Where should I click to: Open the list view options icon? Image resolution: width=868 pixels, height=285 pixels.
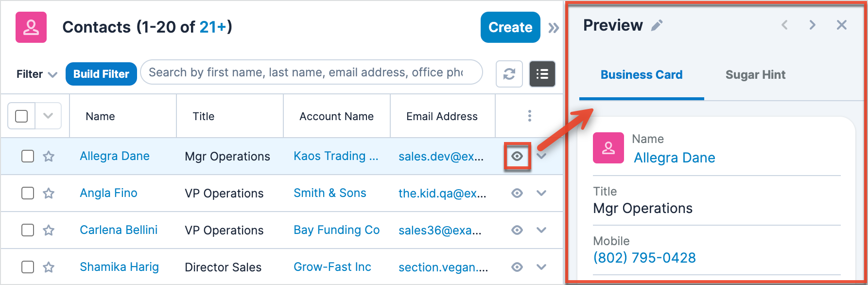point(542,74)
